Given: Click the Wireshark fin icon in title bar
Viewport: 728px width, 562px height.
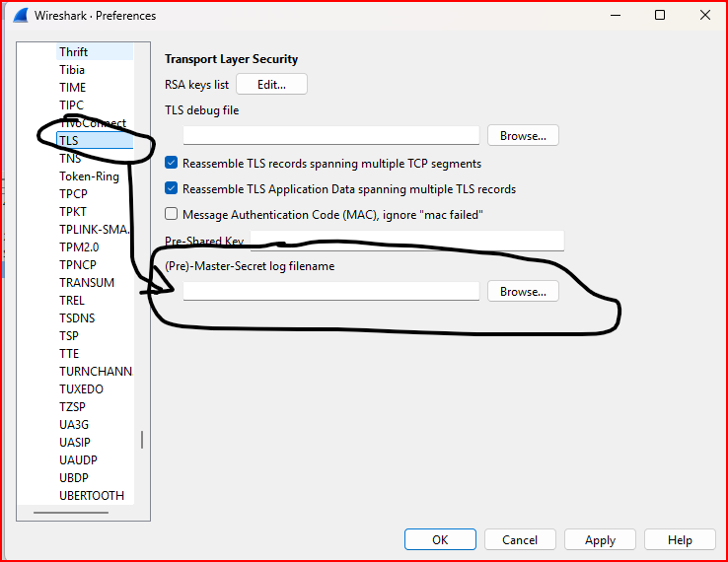Looking at the screenshot, I should 22,15.
